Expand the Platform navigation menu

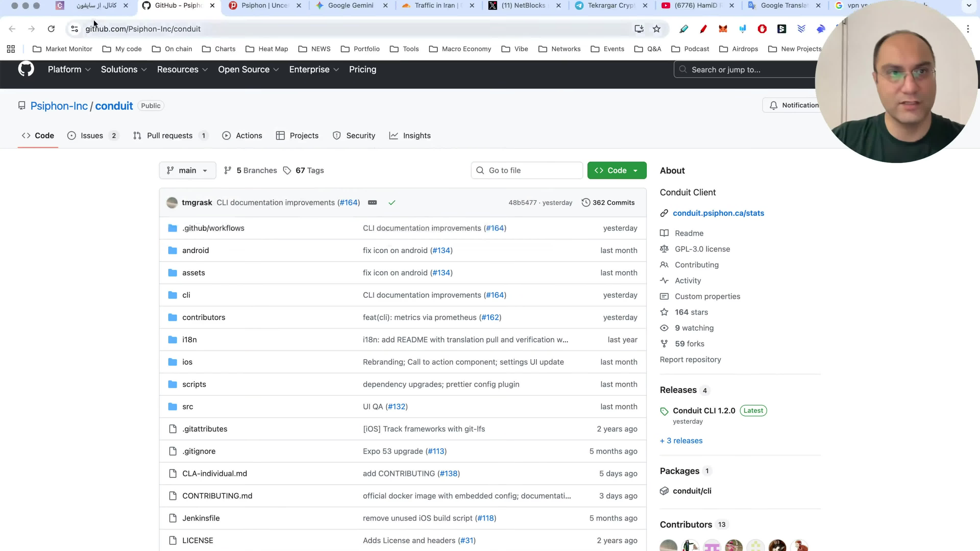69,70
